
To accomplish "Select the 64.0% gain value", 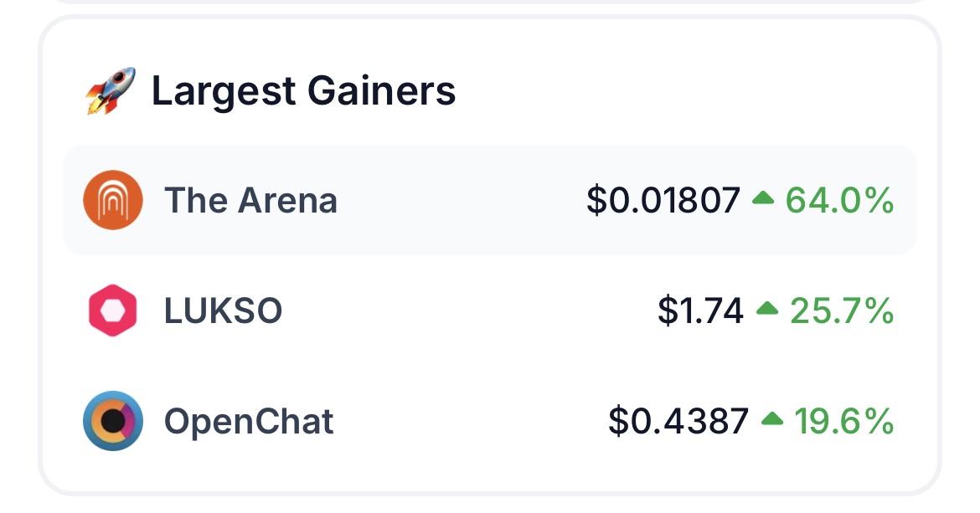I will coord(839,200).
